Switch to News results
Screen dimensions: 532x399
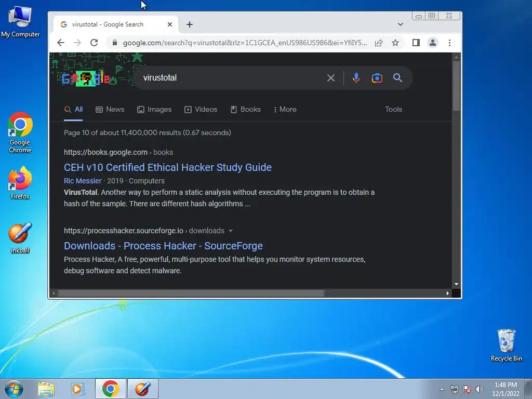coord(110,109)
